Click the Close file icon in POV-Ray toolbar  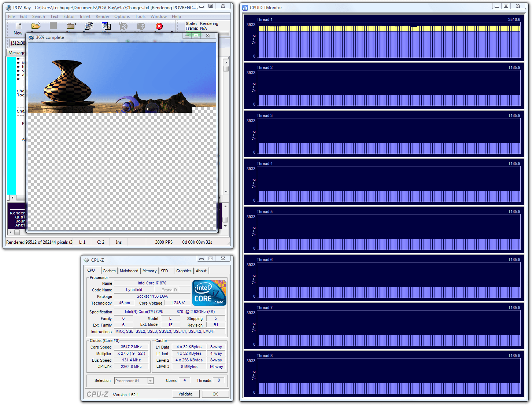(x=71, y=26)
